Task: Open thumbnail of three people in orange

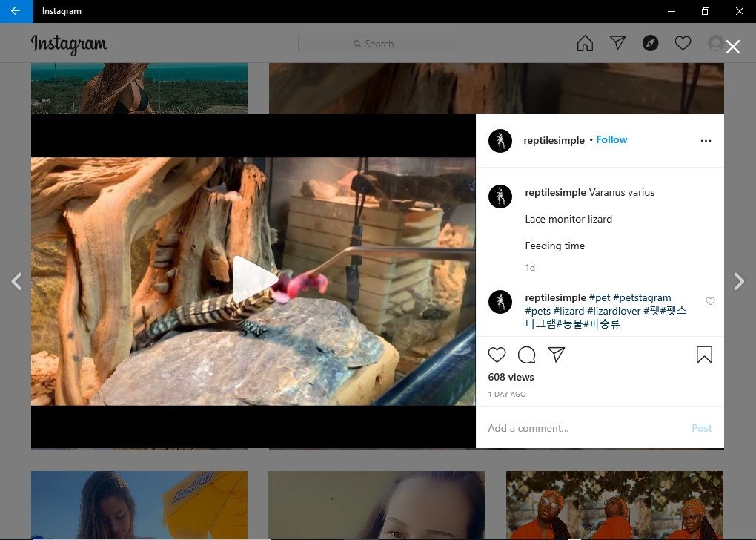Action: [614, 505]
